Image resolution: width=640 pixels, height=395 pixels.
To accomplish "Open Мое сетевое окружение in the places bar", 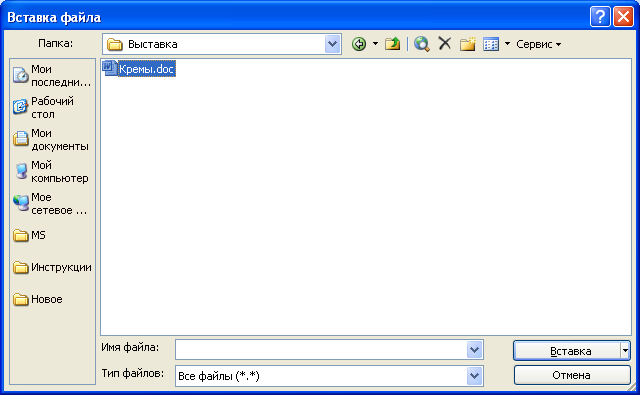I will (52, 204).
